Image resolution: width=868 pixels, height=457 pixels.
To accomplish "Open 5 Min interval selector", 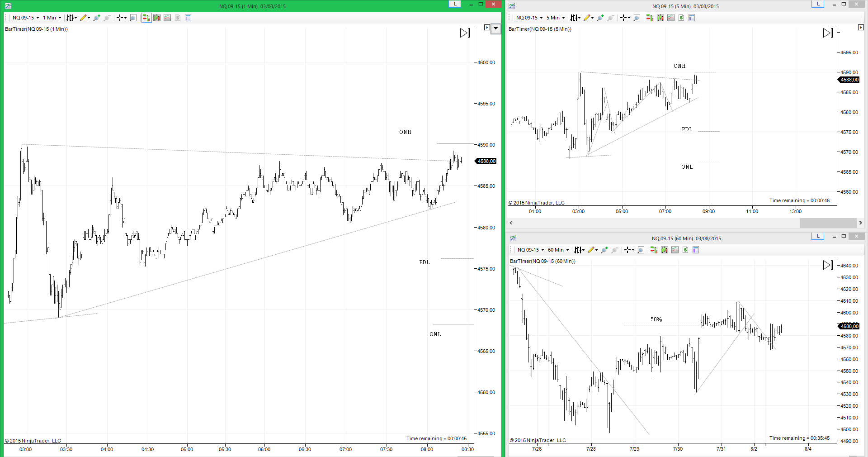I will click(556, 18).
